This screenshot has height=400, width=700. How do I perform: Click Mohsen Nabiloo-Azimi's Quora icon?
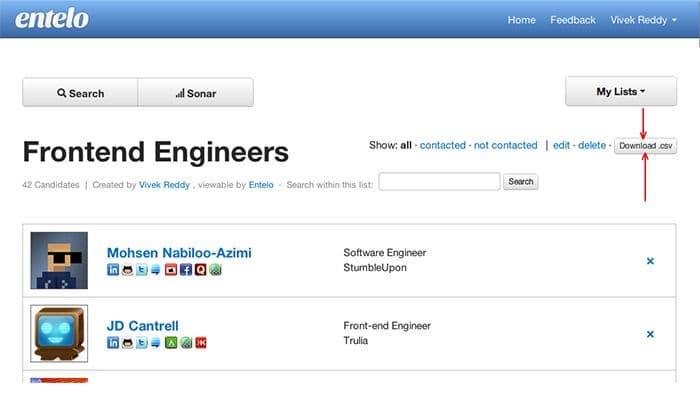tap(200, 270)
